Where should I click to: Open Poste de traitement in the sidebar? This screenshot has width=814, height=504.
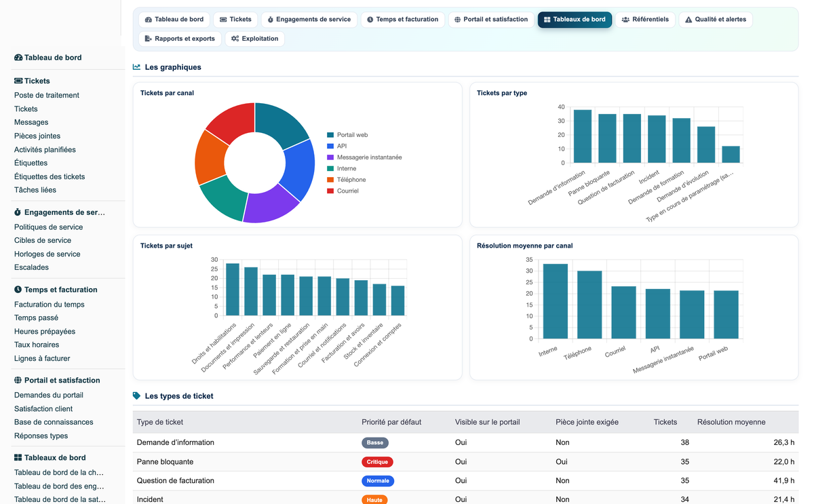(47, 96)
